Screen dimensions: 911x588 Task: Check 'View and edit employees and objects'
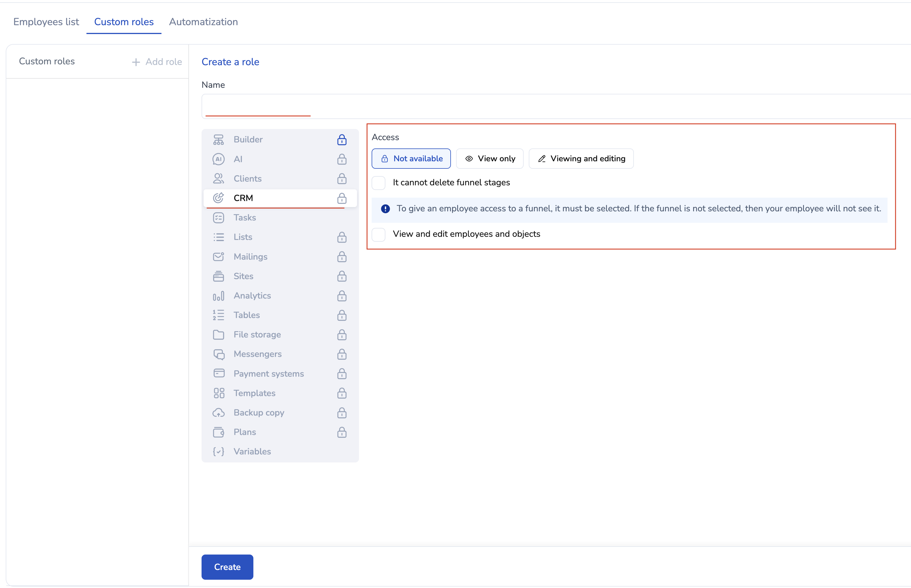tap(378, 235)
